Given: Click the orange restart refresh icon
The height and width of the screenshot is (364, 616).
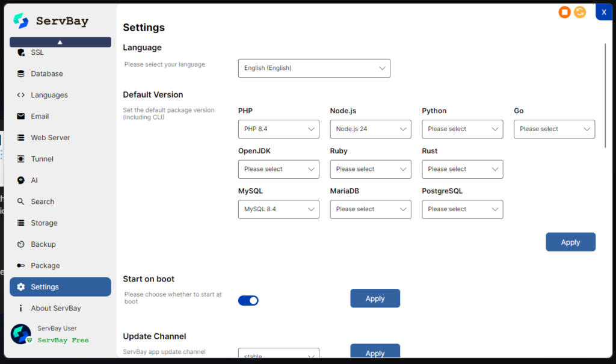Looking at the screenshot, I should (580, 12).
